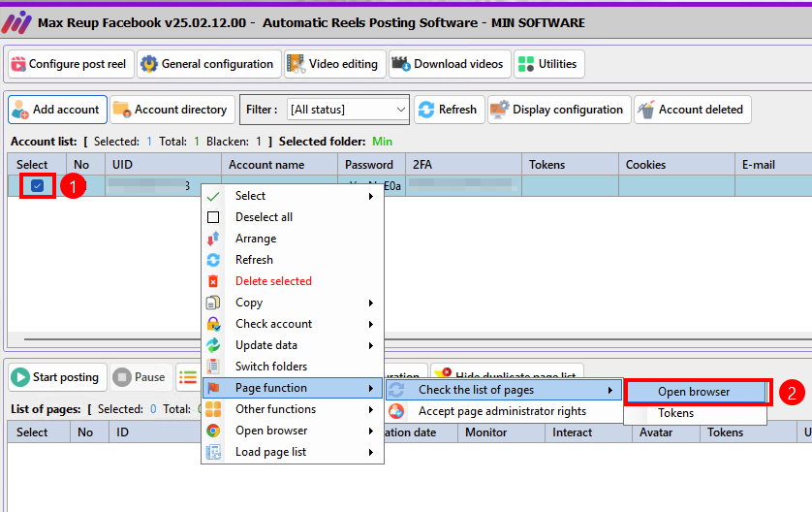Click the Utilities button label
This screenshot has height=512, width=812.
[x=558, y=64]
